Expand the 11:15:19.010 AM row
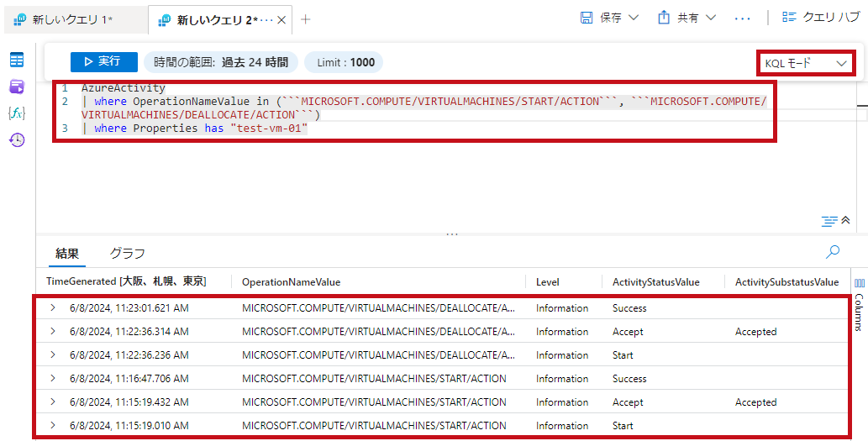Image resolution: width=868 pixels, height=441 pixels. (53, 426)
